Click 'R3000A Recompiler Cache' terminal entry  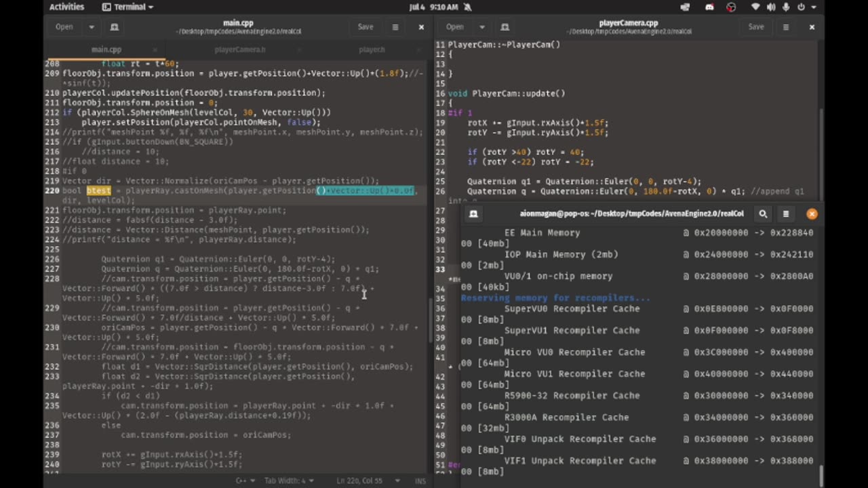[x=566, y=417]
